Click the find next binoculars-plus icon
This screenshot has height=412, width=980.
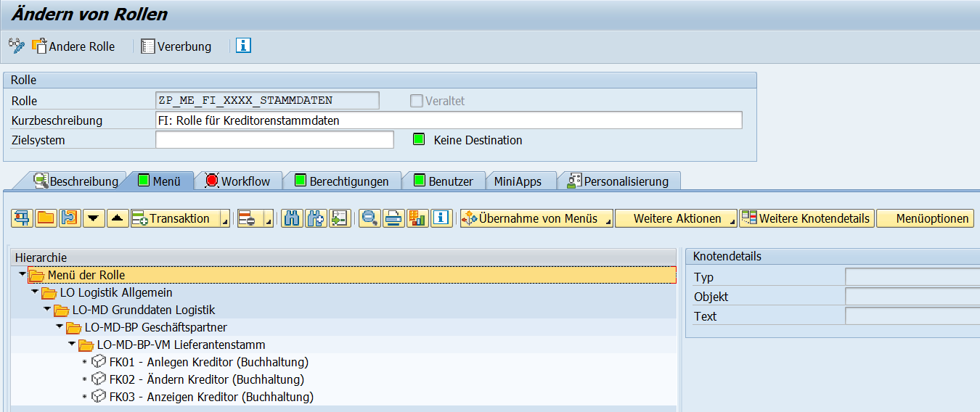coord(315,218)
